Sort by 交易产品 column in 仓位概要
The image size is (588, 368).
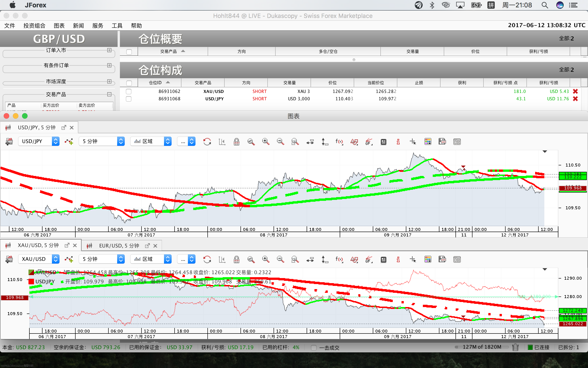(173, 51)
